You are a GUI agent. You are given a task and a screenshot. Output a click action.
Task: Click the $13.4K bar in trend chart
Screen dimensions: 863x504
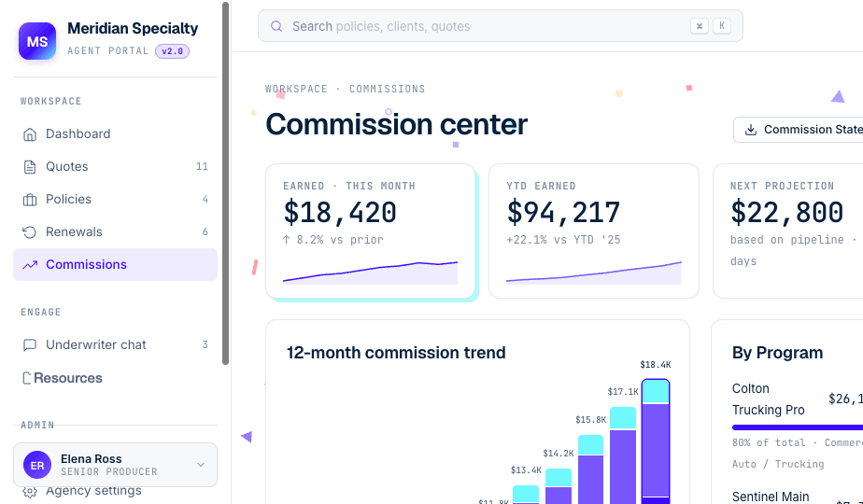pos(526,495)
